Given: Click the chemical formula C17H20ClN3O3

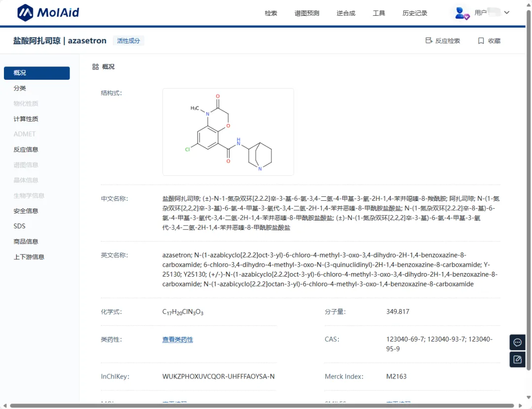Looking at the screenshot, I should pos(183,312).
